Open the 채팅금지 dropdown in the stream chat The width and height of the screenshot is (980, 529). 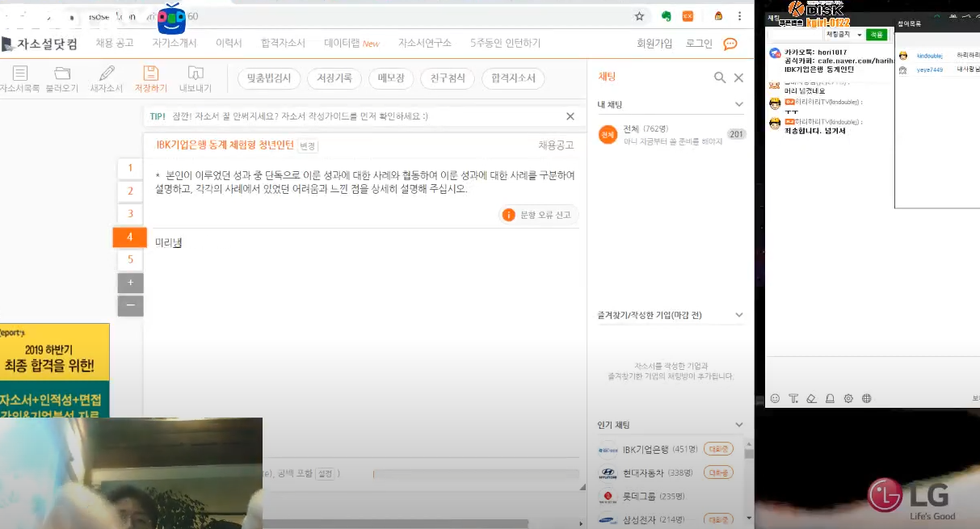843,35
